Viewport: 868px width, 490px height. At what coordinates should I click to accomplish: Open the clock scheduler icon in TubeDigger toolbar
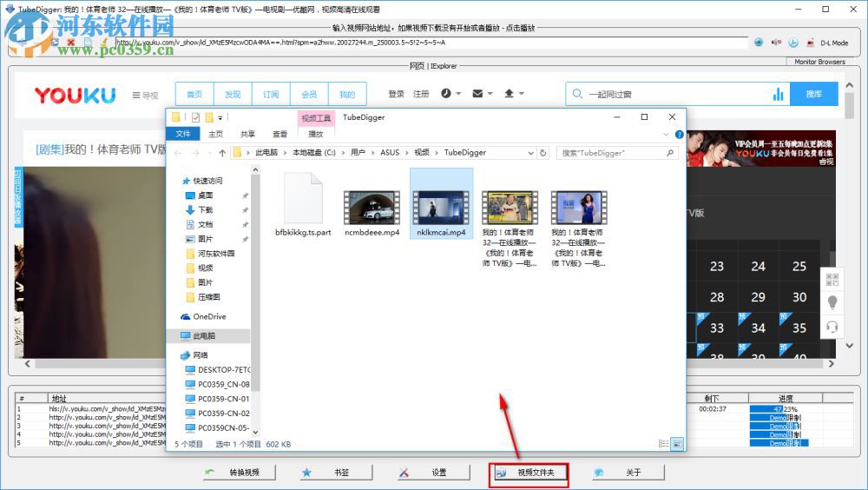(793, 43)
